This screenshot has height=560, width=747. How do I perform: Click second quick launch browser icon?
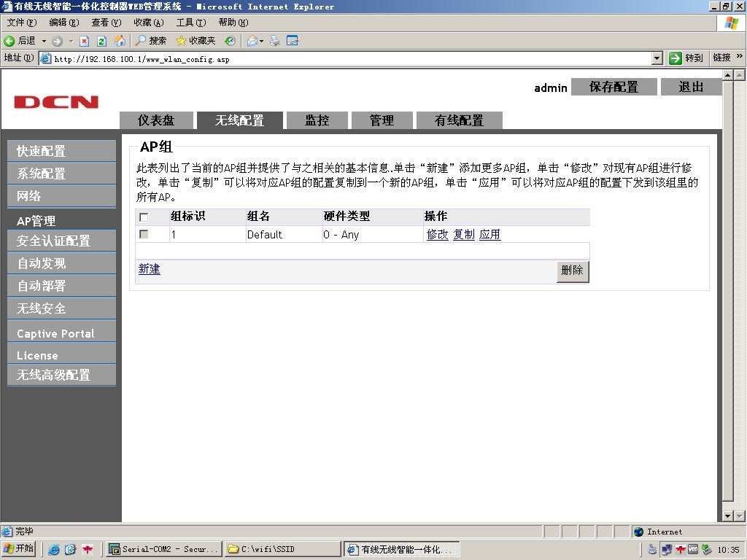70,550
